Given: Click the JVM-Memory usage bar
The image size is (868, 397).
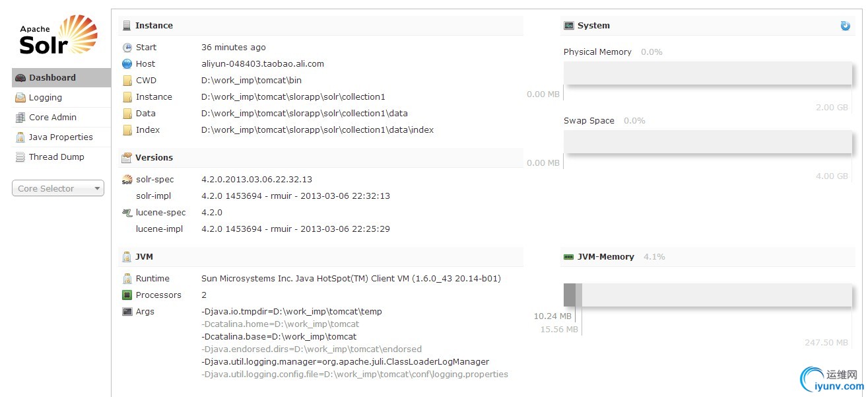Looking at the screenshot, I should (x=708, y=295).
